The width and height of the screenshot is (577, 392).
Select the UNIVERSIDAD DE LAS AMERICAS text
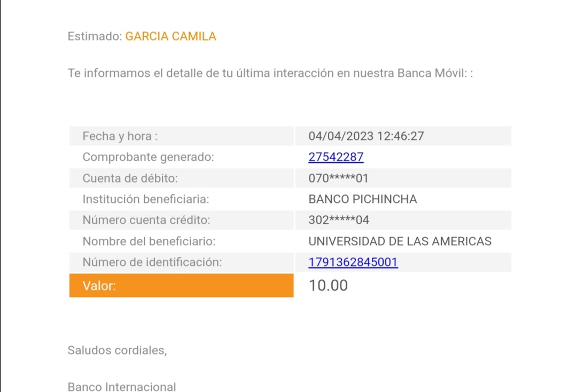[x=400, y=241]
